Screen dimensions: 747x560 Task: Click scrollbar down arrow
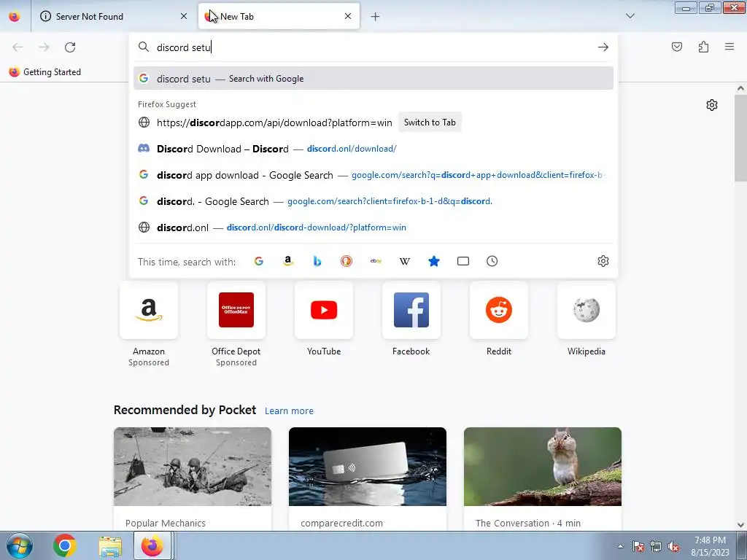point(740,525)
